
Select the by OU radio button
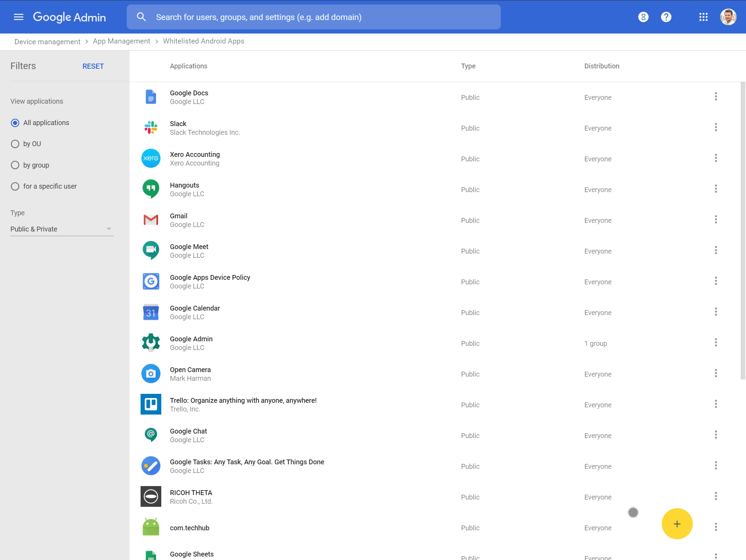pos(15,144)
